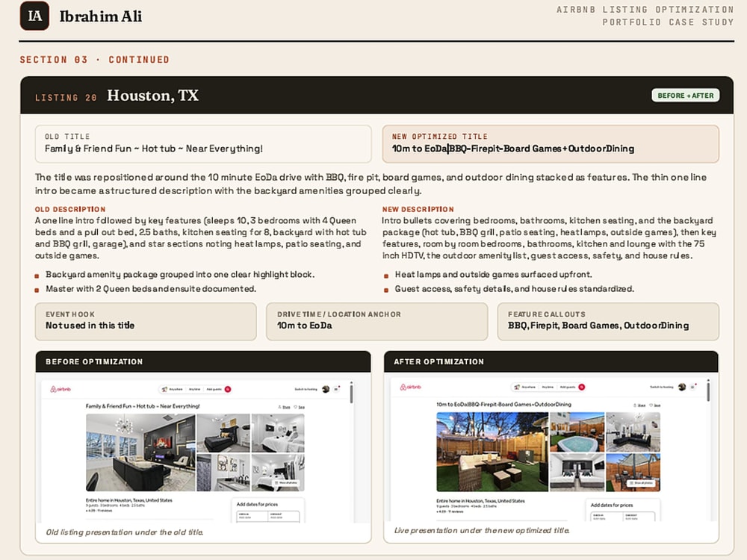Click the check-in date box in before screenshot
The height and width of the screenshot is (560, 747).
point(252,516)
